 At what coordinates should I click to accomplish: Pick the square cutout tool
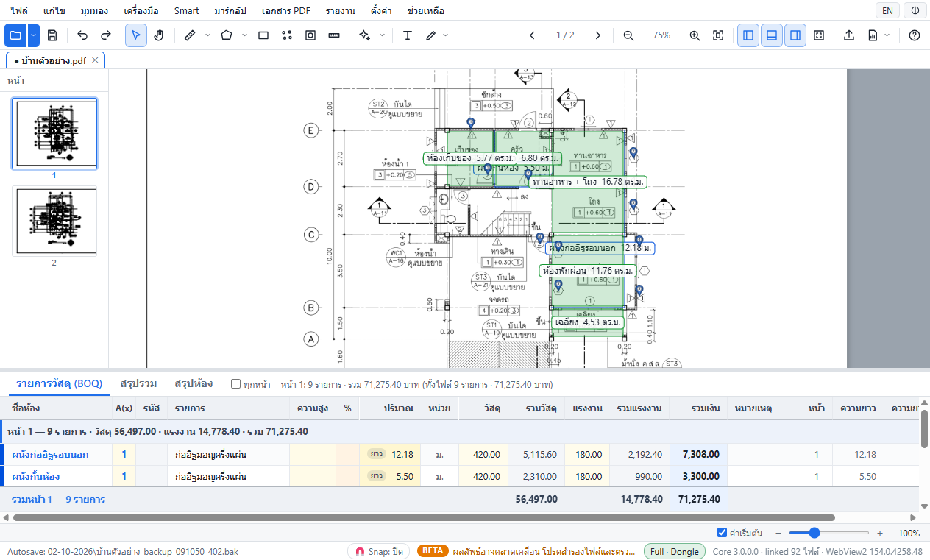310,35
